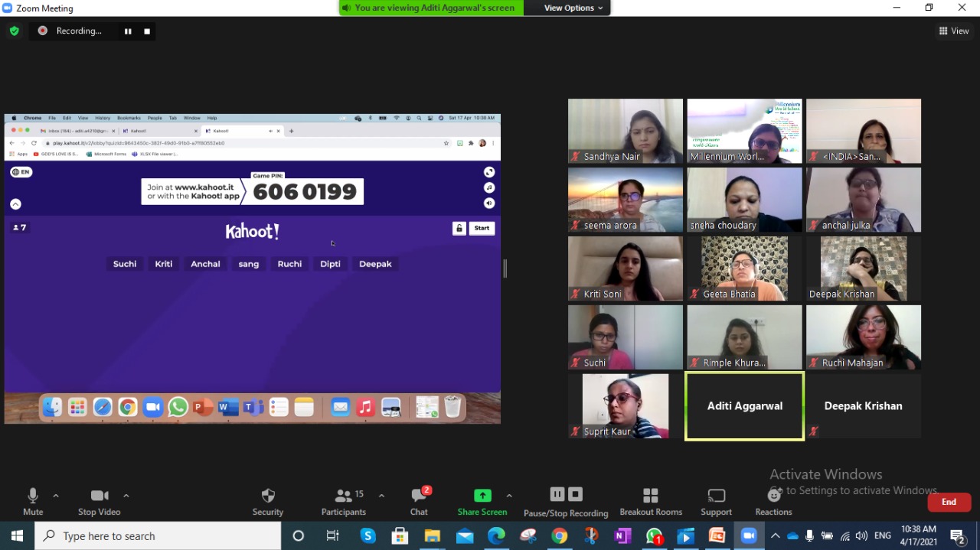This screenshot has width=980, height=550.
Task: Click player name Dipti in lobby
Action: [330, 264]
